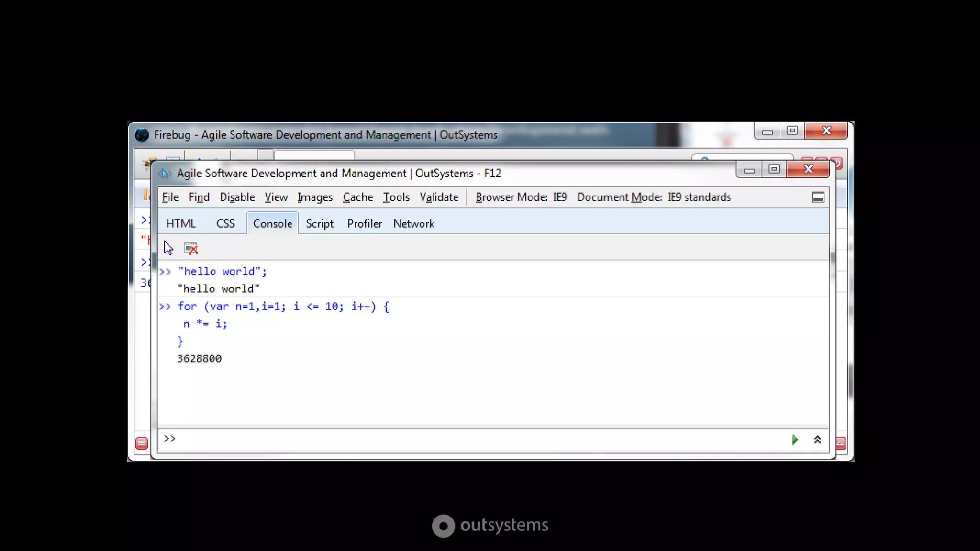Select element by click arrow tool
Screen dimensions: 980x551
pos(168,248)
